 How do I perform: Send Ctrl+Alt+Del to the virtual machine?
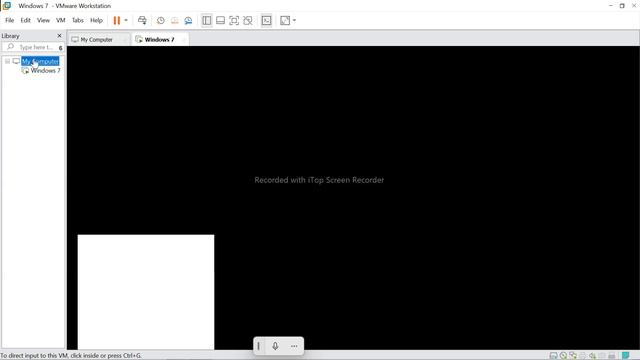pos(142,20)
